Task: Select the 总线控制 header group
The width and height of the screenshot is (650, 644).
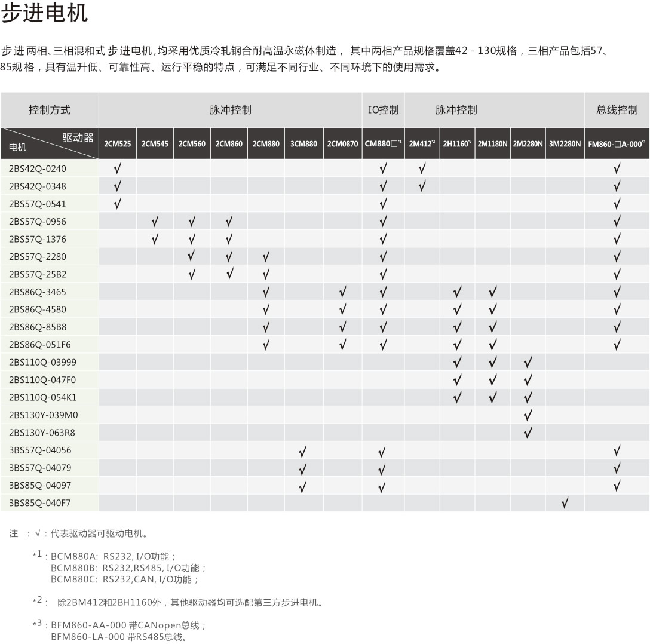Action: click(617, 110)
